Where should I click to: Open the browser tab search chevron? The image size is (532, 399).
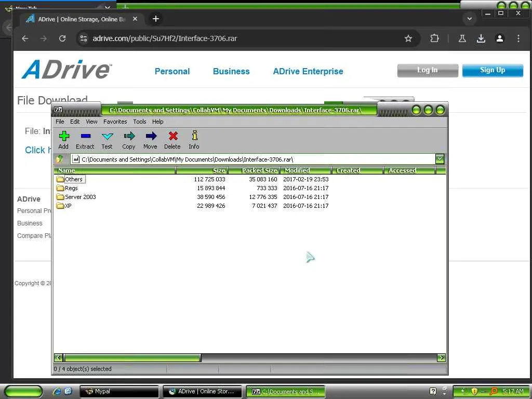pos(470,19)
